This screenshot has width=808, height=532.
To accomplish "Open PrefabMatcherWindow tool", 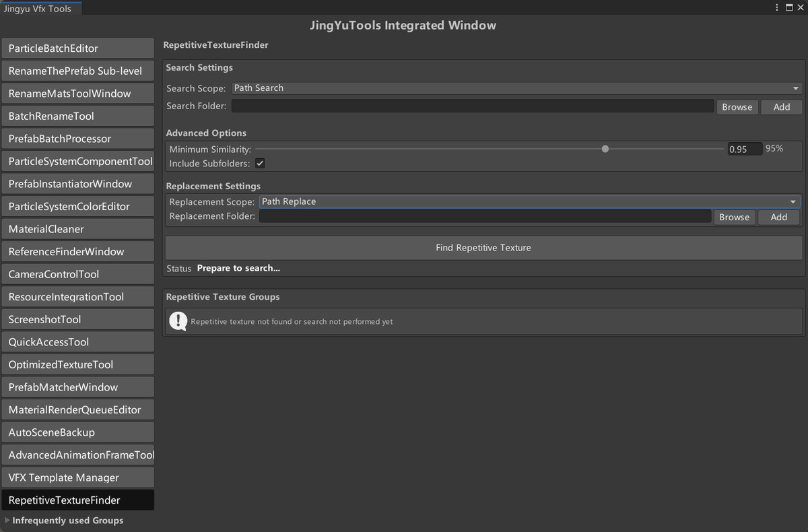I will 77,387.
